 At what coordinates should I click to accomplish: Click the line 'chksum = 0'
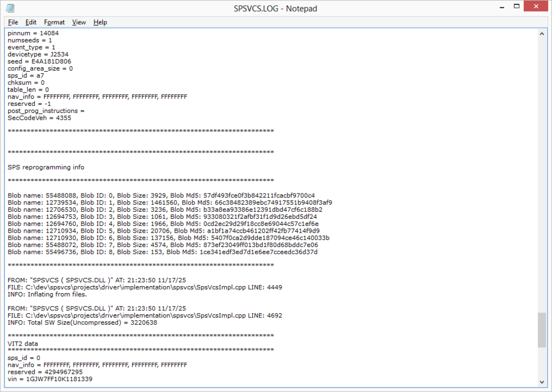(26, 82)
